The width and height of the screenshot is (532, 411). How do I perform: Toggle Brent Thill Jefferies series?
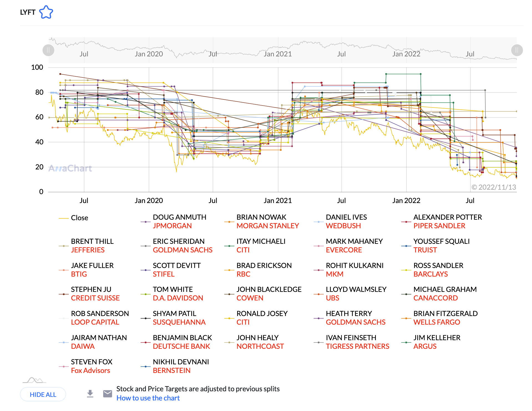(86, 245)
